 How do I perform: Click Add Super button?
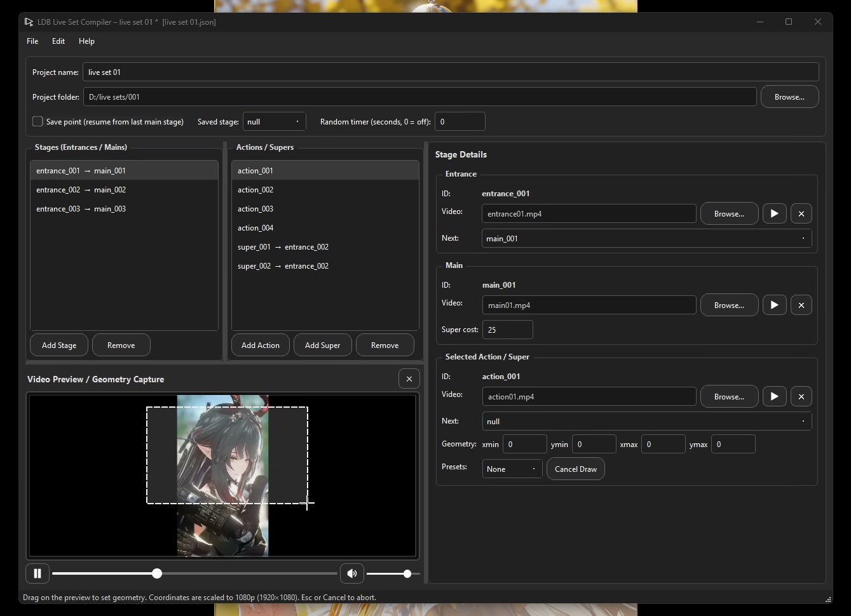coord(322,345)
